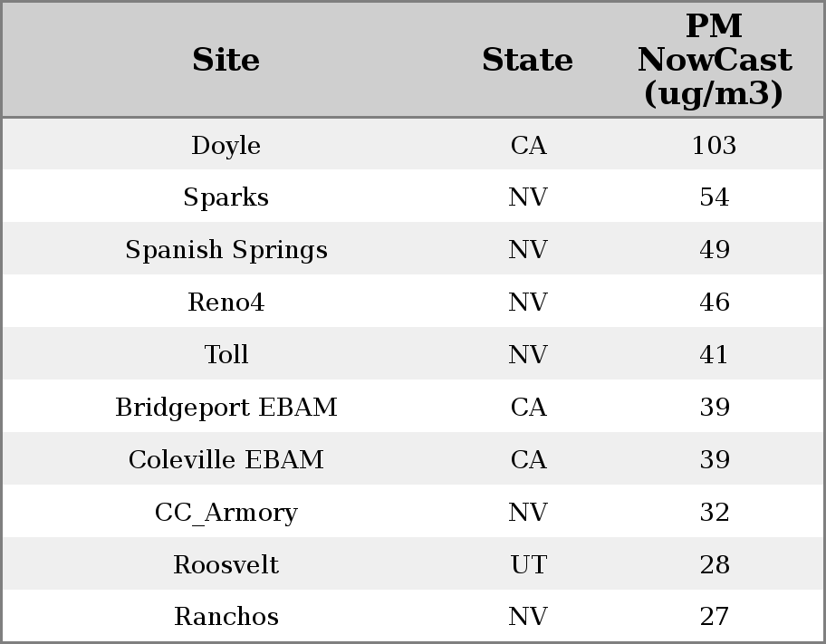Select the CC_Armory site cell

(226, 513)
